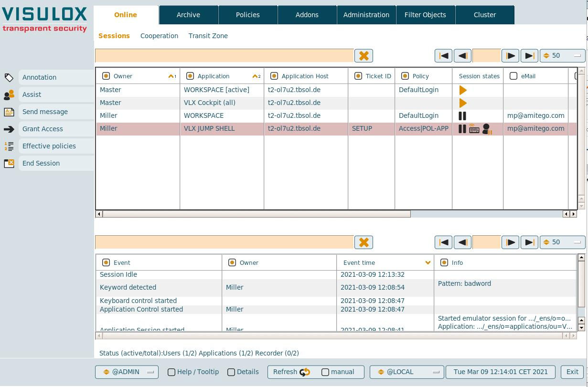Toggle the Details checkbox
The width and height of the screenshot is (588, 387).
coord(231,372)
